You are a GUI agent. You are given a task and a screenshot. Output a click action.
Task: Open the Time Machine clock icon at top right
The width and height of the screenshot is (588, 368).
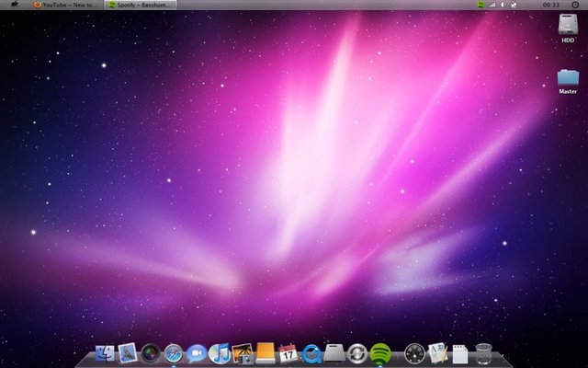click(575, 5)
